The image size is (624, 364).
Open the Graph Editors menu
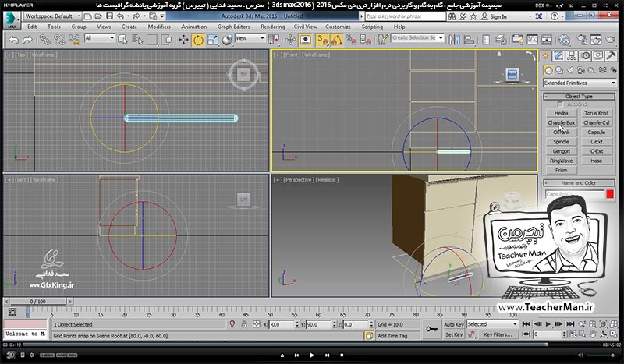click(x=233, y=27)
